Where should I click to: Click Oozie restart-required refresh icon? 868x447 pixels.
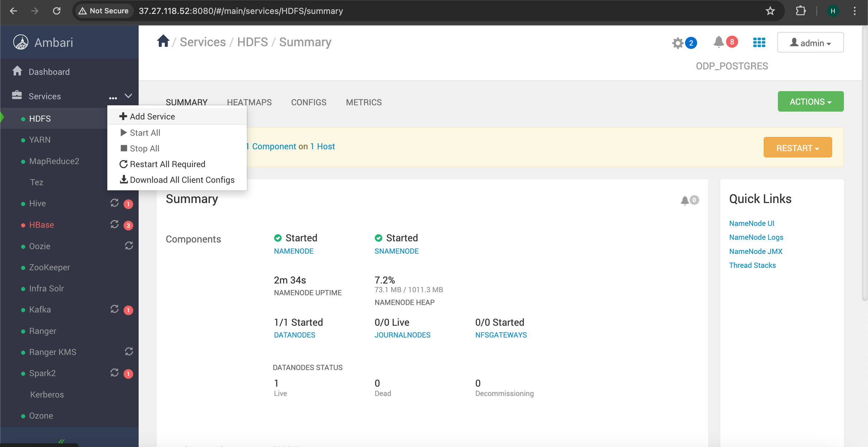[x=129, y=246]
